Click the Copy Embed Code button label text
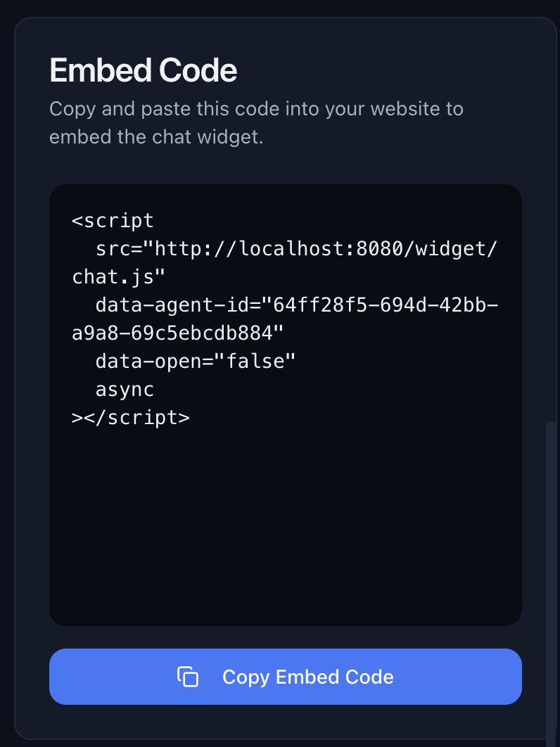 [307, 677]
